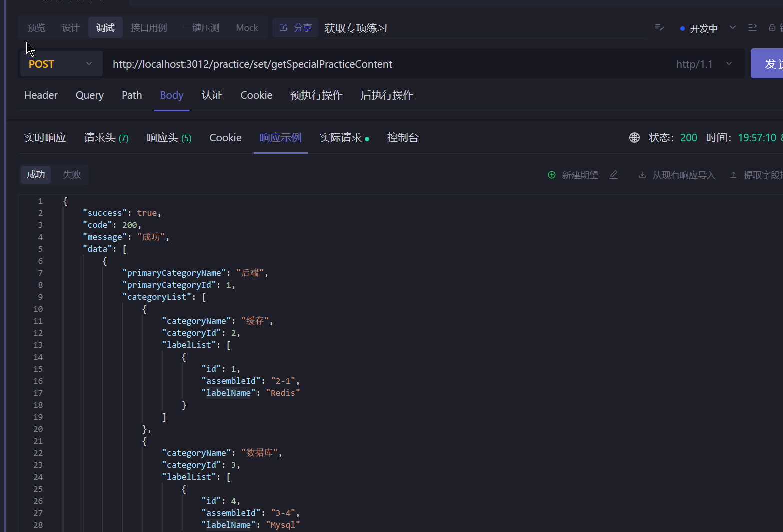This screenshot has height=532, width=783.
Task: Open the 控制台 console tab
Action: coord(403,138)
